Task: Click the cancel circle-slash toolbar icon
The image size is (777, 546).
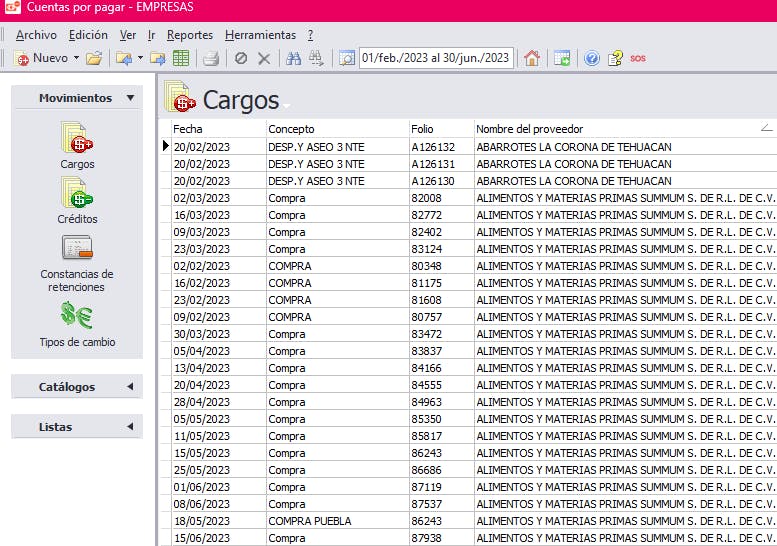Action: point(241,58)
